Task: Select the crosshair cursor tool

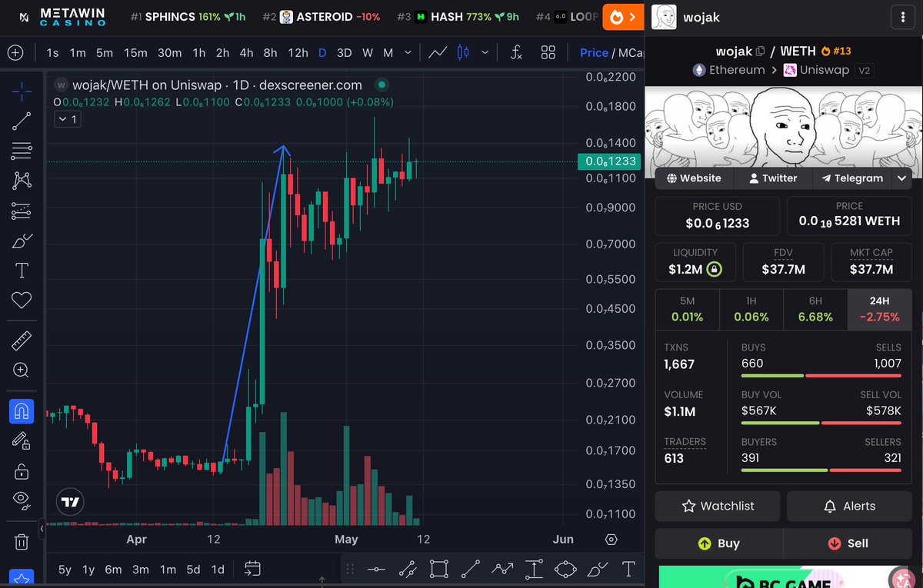Action: (x=22, y=91)
